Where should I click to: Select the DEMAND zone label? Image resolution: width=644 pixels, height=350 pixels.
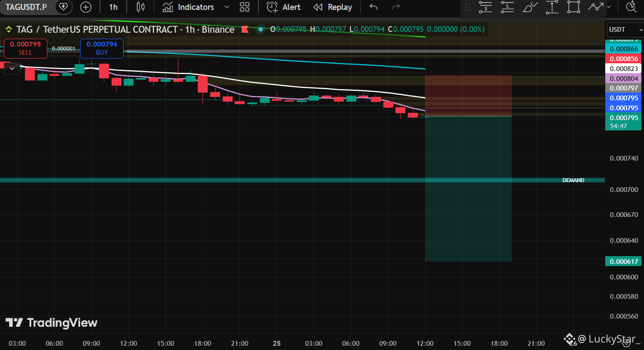[x=573, y=180]
